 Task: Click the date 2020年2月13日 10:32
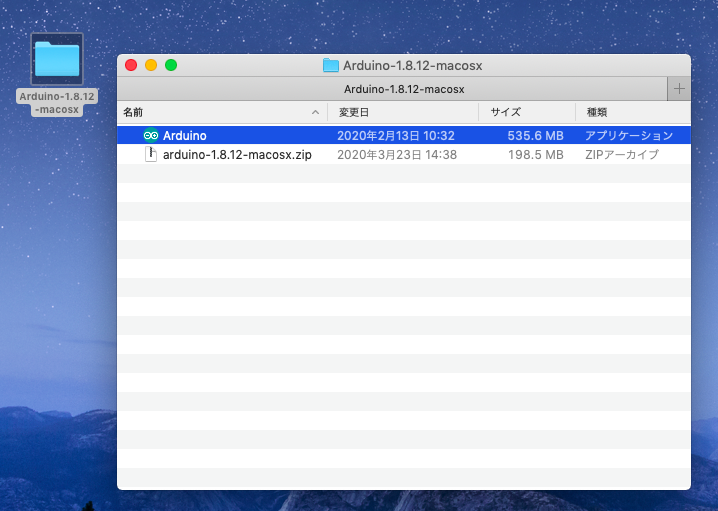(396, 136)
